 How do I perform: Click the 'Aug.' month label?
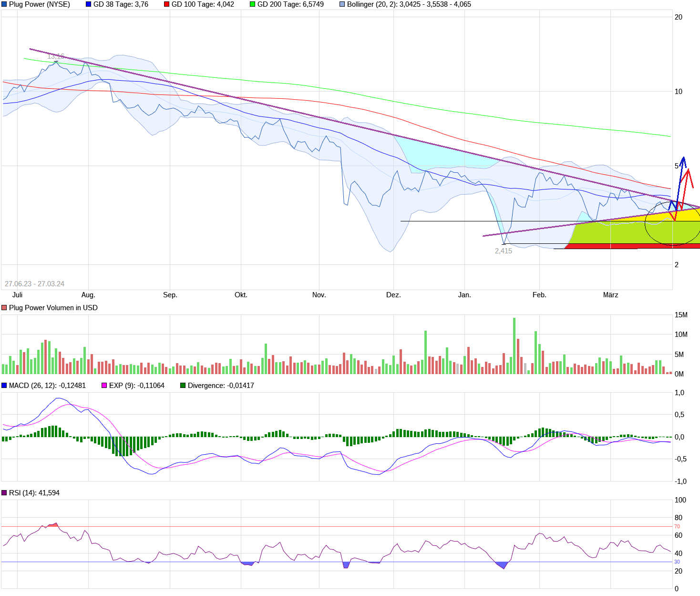tap(88, 295)
